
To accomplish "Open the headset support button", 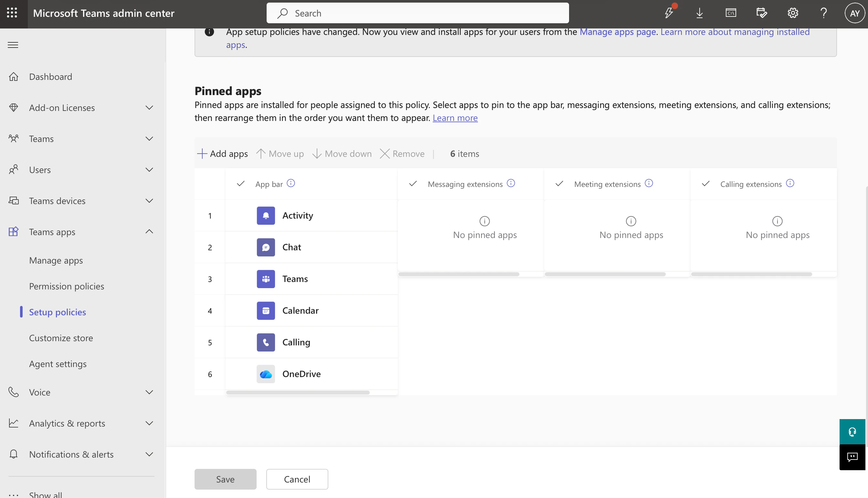I will tap(852, 432).
